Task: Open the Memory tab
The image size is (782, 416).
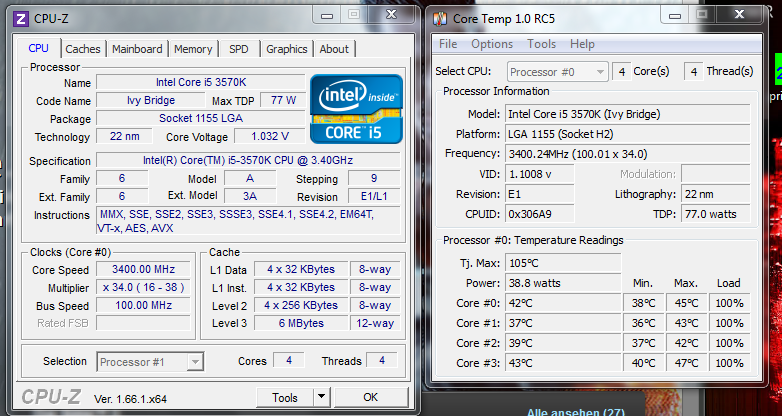Action: click(x=193, y=49)
